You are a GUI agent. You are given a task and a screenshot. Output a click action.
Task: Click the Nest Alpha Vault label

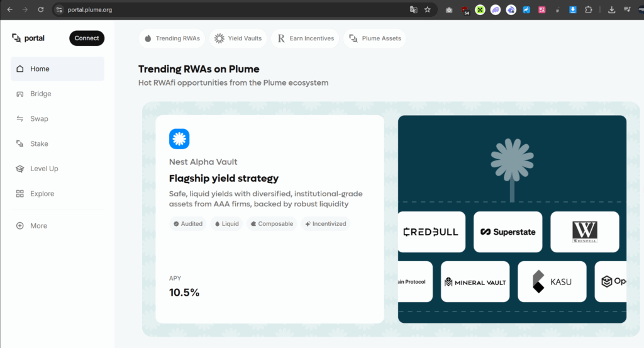pyautogui.click(x=203, y=162)
